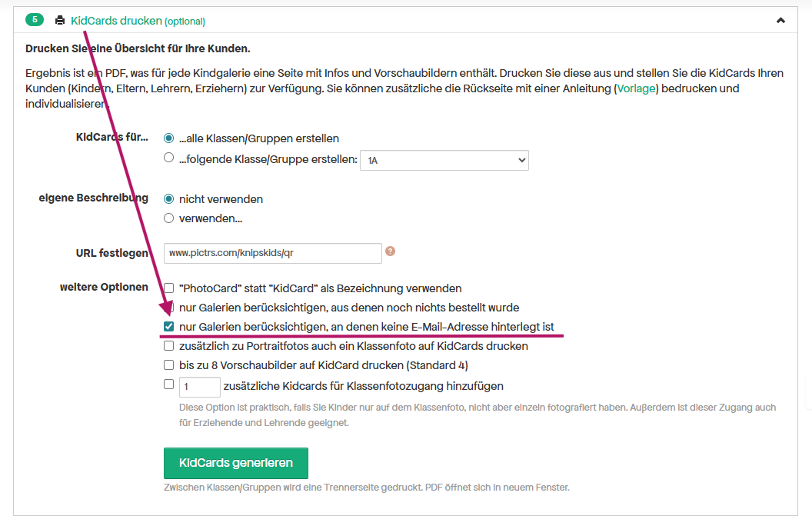This screenshot has width=812, height=526.
Task: Click the orange help icon next to URL field
Action: 391,251
